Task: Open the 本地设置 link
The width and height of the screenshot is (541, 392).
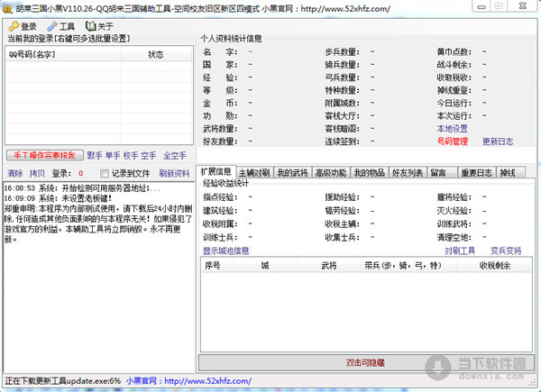Action: [x=452, y=129]
